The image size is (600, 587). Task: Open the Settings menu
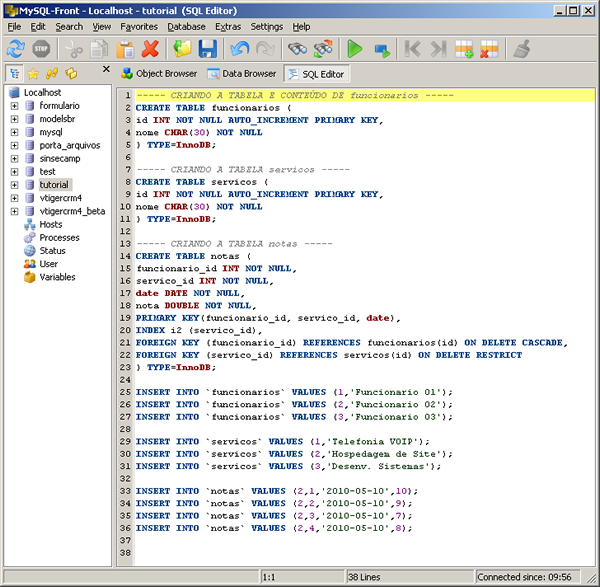[x=267, y=27]
